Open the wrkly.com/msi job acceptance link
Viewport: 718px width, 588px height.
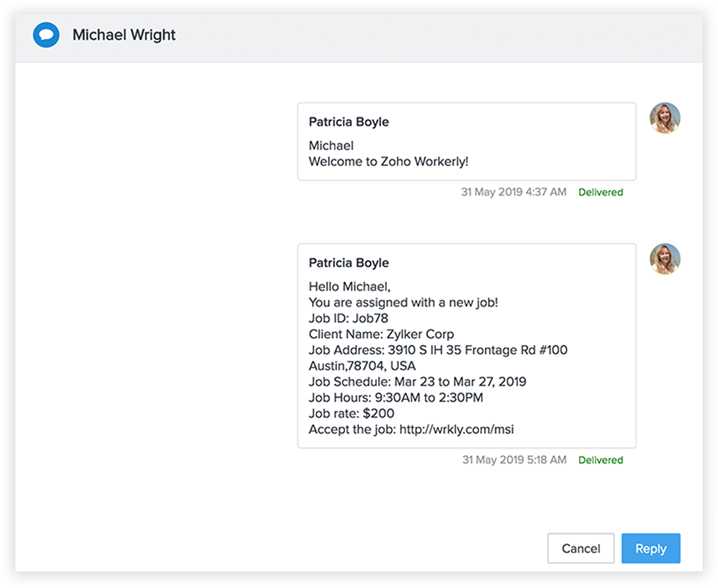click(x=456, y=429)
